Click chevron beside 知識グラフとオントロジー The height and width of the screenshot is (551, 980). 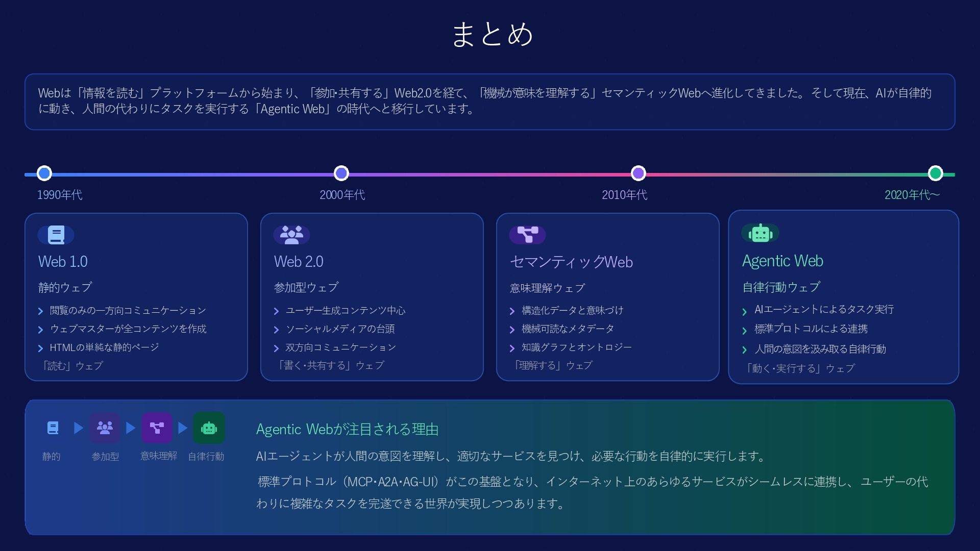tap(512, 348)
